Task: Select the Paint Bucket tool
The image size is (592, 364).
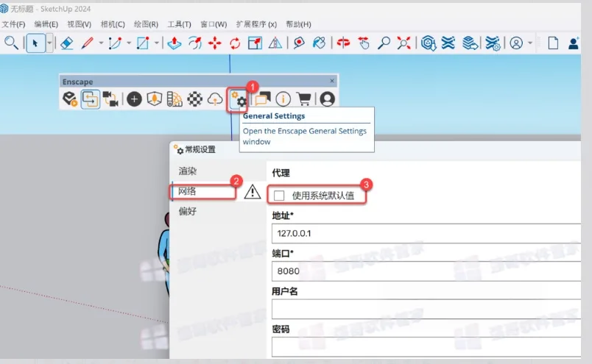Action: [319, 43]
